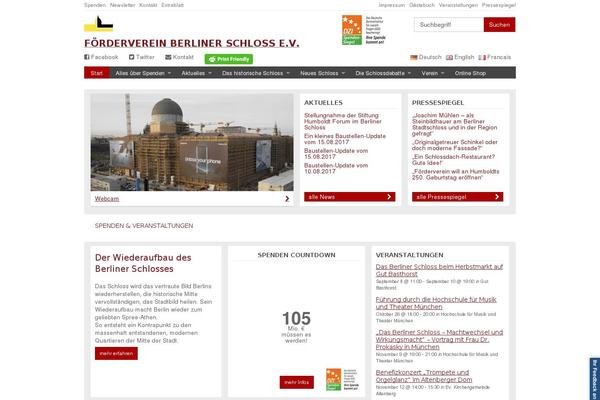Image resolution: width=600 pixels, height=400 pixels.
Task: Expand Das historische Schloss menu
Action: [x=256, y=73]
